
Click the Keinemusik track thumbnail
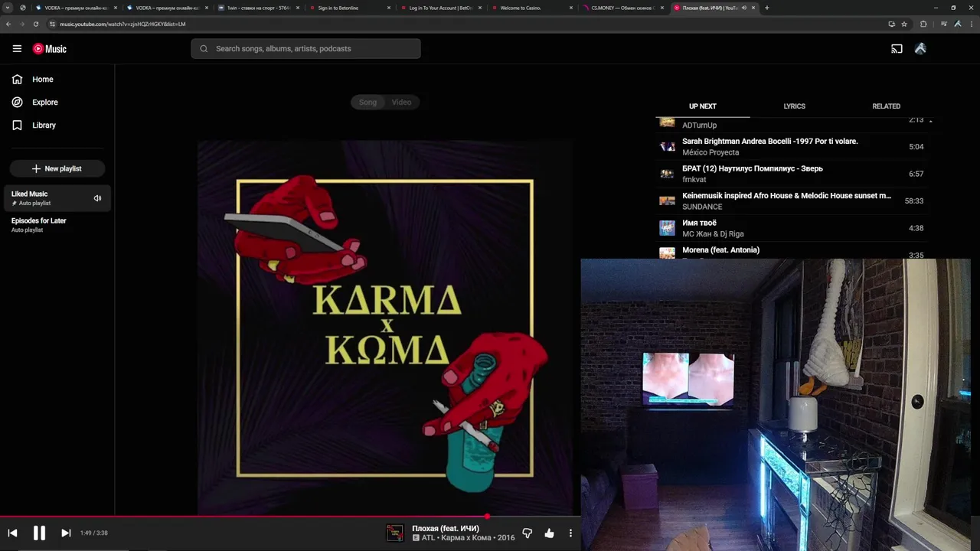coord(668,201)
